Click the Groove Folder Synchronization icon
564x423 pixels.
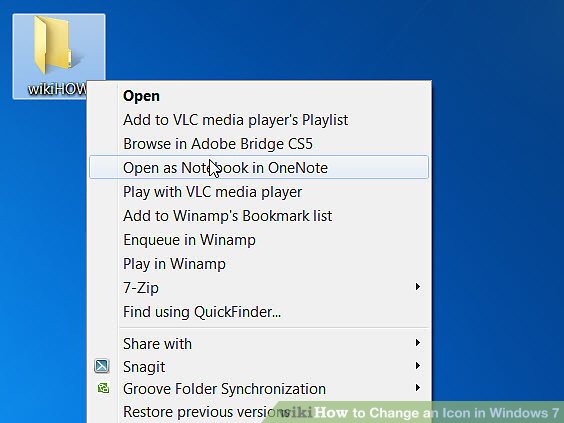(x=103, y=388)
